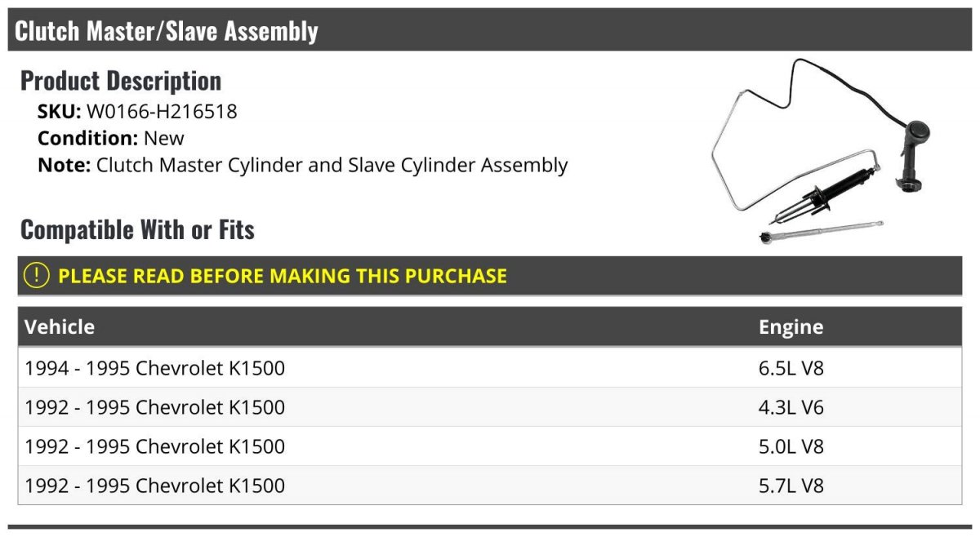
Task: Select the 5.0L V8 engine cell
Action: click(x=791, y=446)
